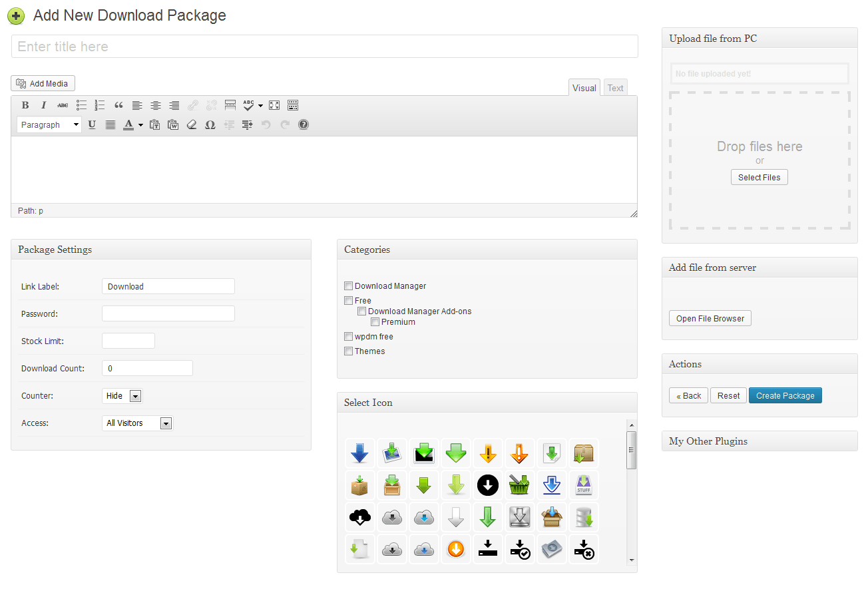Open the spellcheck language dropdown arrow
This screenshot has height=589, width=868.
[x=260, y=105]
